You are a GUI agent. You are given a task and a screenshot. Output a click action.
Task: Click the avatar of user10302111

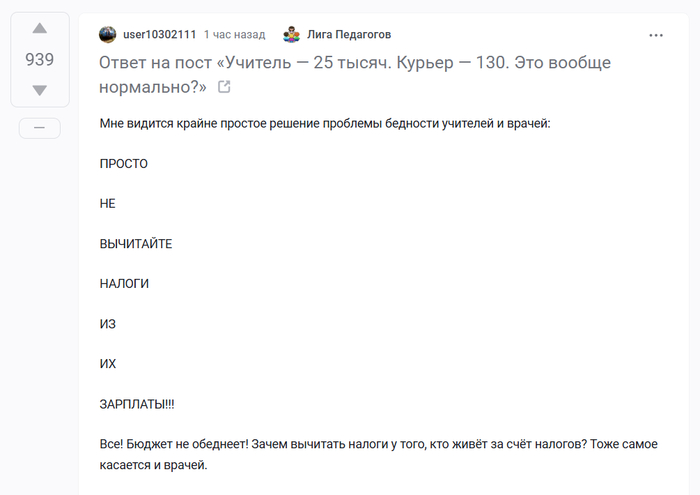[x=108, y=35]
